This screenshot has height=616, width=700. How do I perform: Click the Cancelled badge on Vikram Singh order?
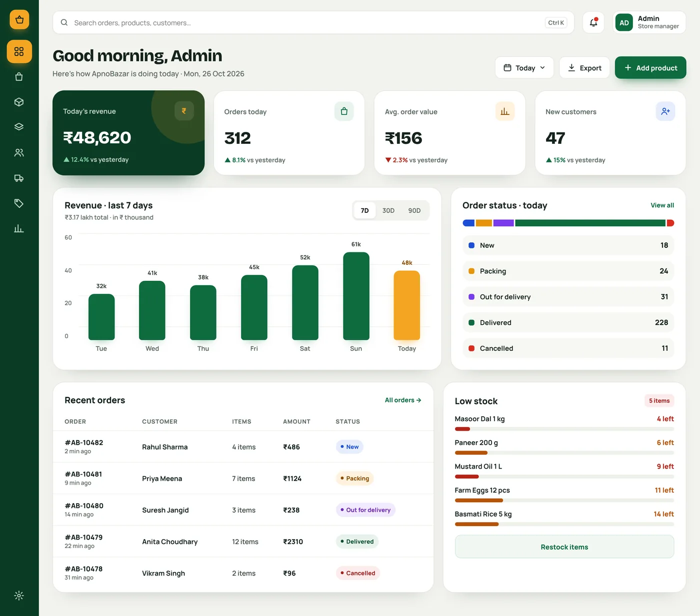(x=357, y=573)
